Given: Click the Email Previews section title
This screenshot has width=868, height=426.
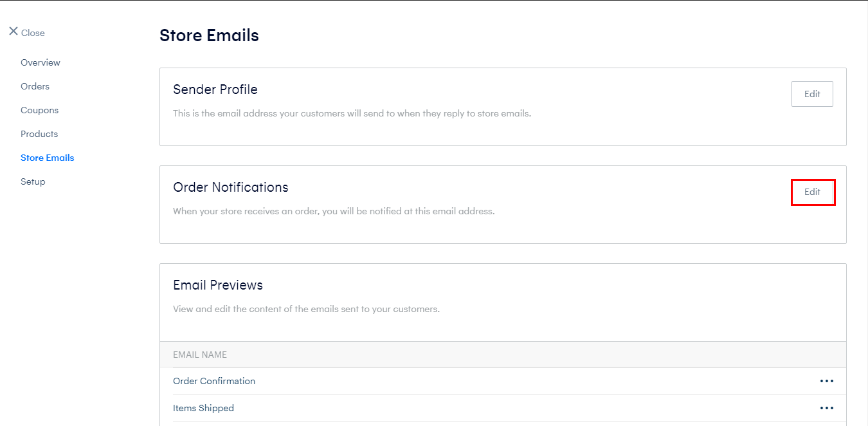Looking at the screenshot, I should (218, 285).
